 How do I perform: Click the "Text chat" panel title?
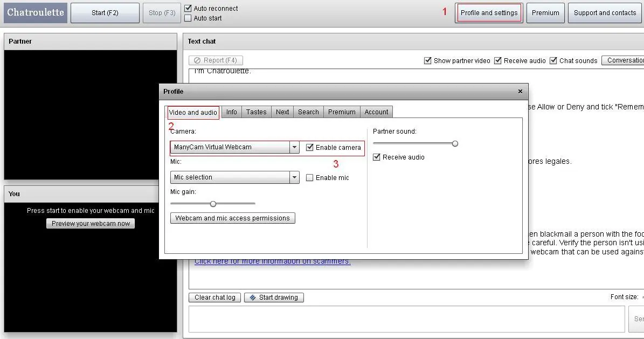pyautogui.click(x=202, y=41)
